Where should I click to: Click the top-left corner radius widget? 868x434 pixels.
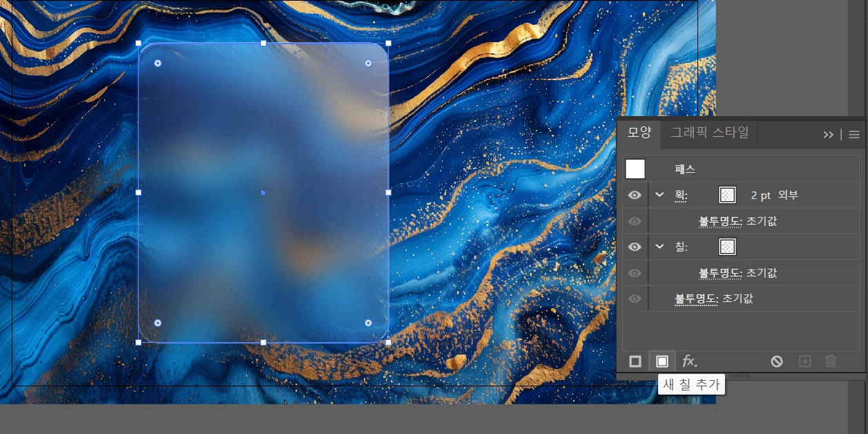point(157,63)
